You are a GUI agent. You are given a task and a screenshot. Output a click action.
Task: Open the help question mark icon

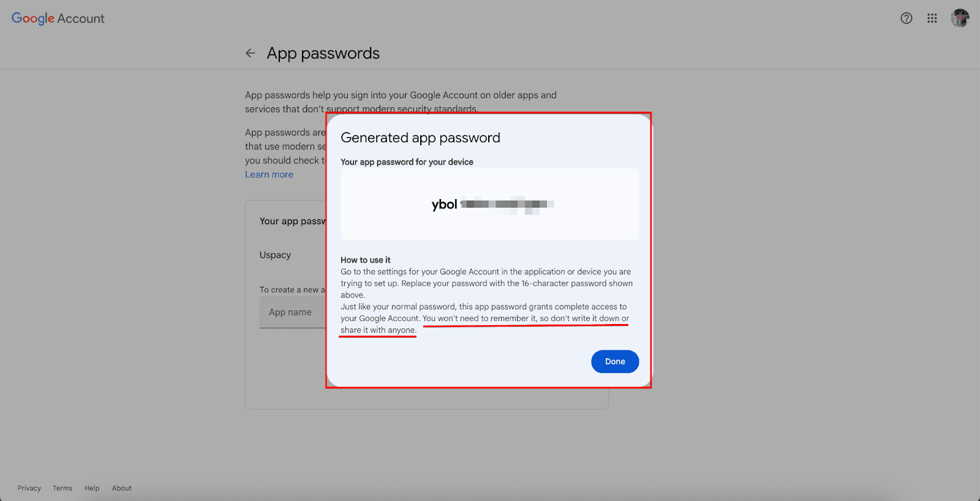[907, 18]
